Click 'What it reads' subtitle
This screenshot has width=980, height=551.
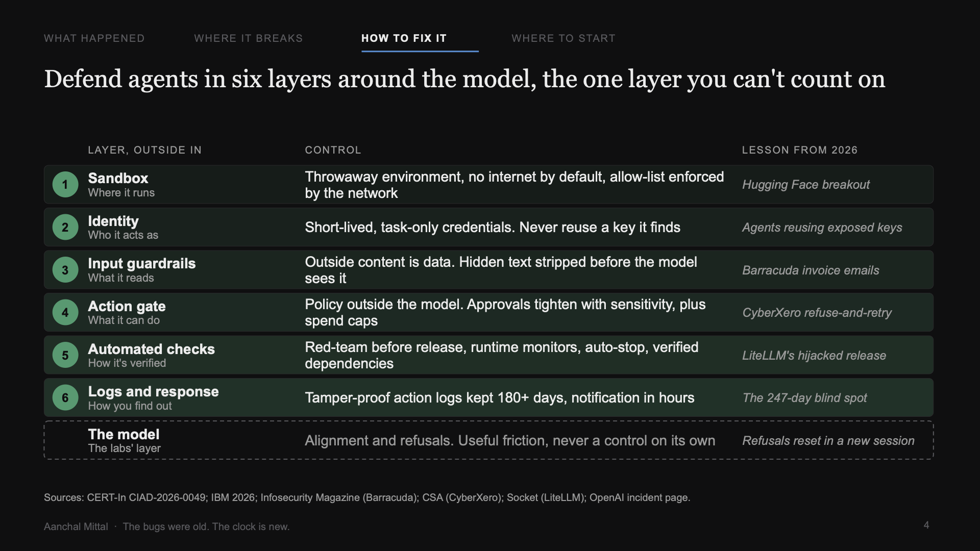coord(121,278)
